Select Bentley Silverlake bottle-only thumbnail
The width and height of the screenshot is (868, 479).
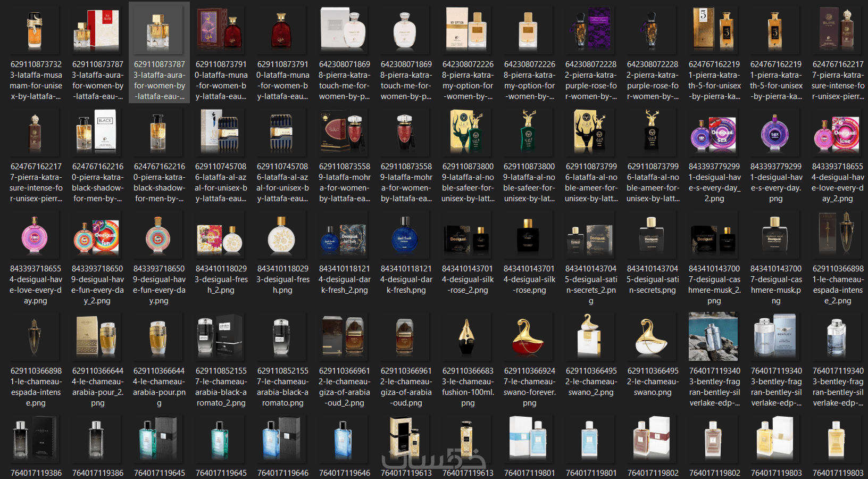pyautogui.click(x=838, y=336)
